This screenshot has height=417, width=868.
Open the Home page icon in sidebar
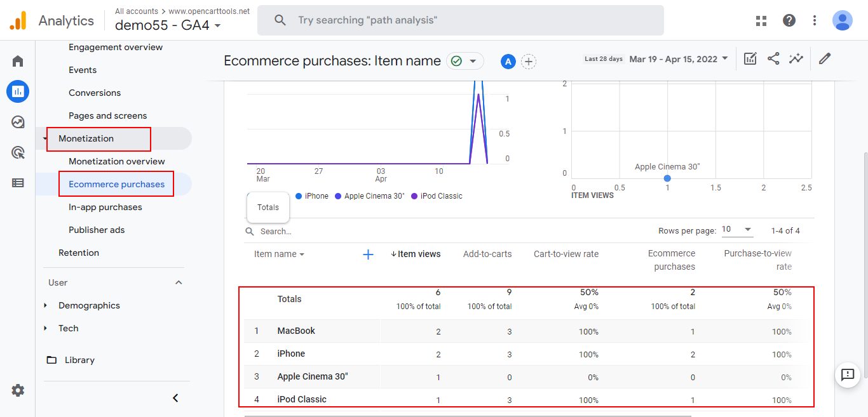tap(17, 60)
